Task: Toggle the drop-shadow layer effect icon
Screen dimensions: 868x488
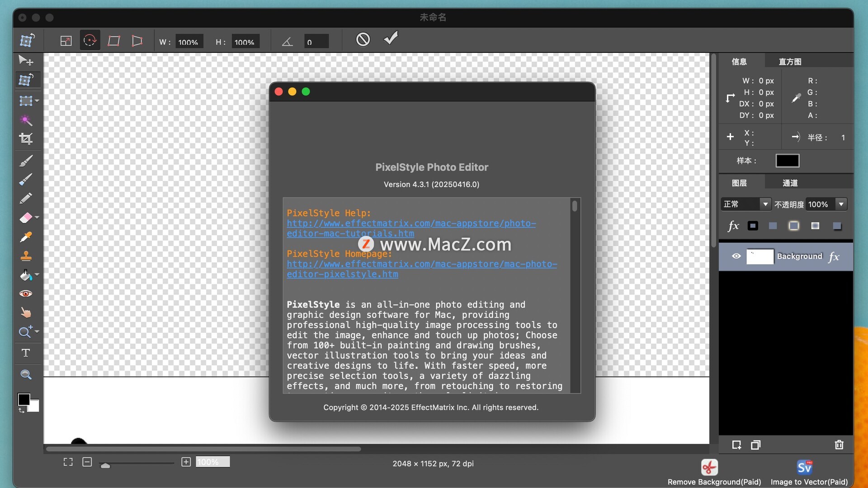Action: pos(837,226)
